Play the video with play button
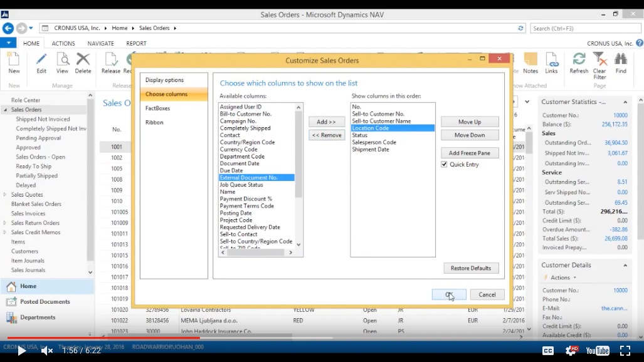The width and height of the screenshot is (644, 362). coord(21,351)
